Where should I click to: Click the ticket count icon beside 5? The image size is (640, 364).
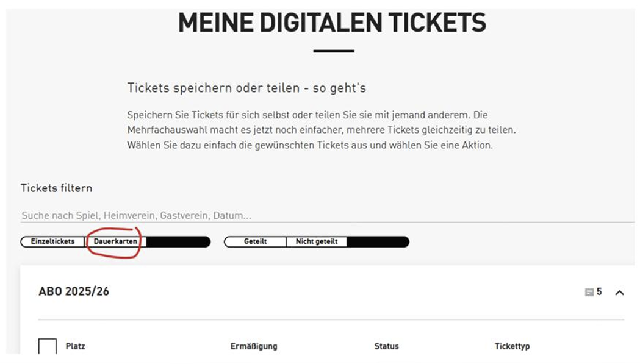click(x=589, y=293)
